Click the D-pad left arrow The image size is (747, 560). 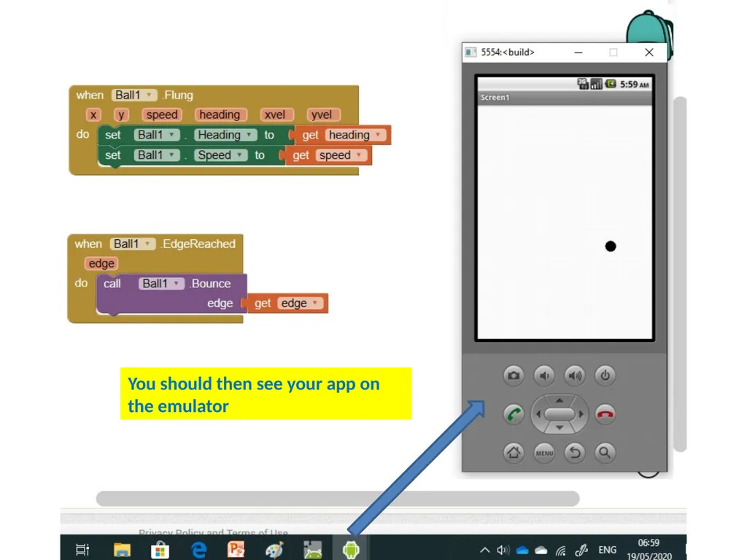pos(538,414)
